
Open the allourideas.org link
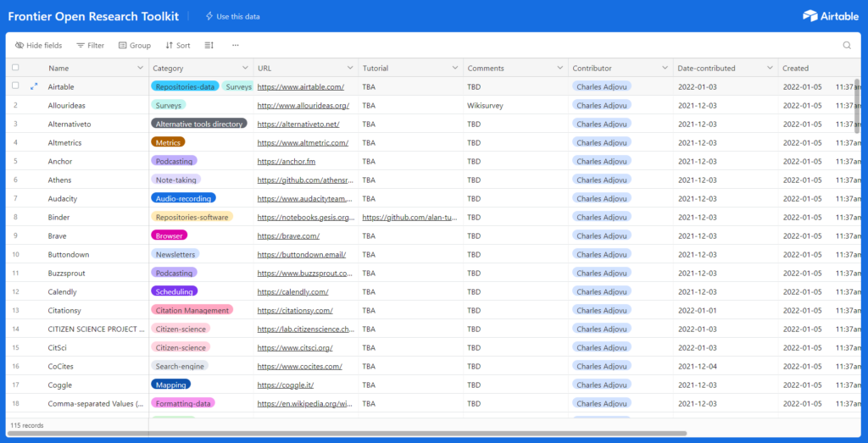[x=303, y=106]
